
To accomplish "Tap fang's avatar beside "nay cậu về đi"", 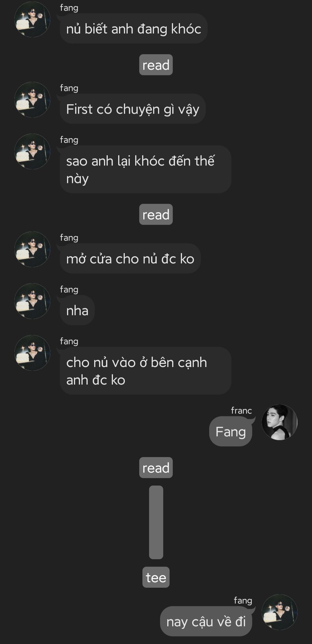I will point(279,612).
